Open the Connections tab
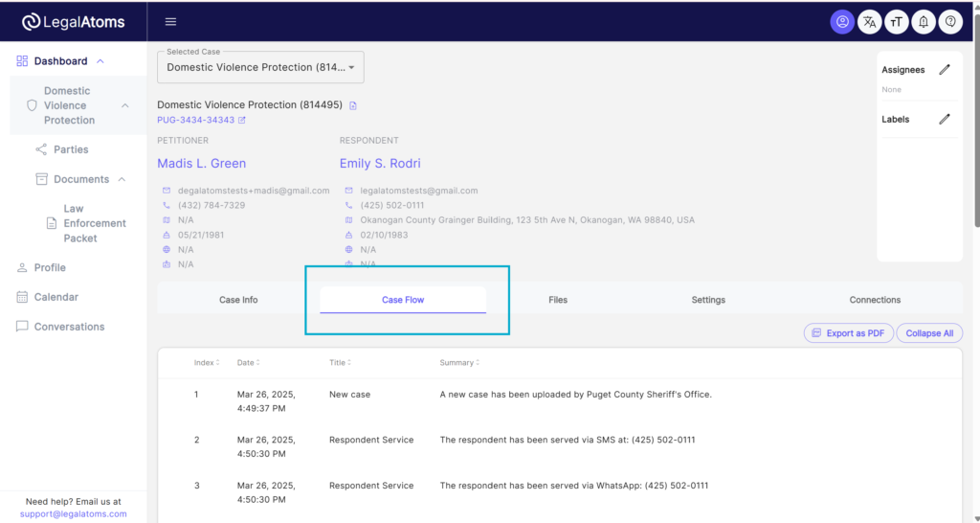980x523 pixels. (x=875, y=300)
